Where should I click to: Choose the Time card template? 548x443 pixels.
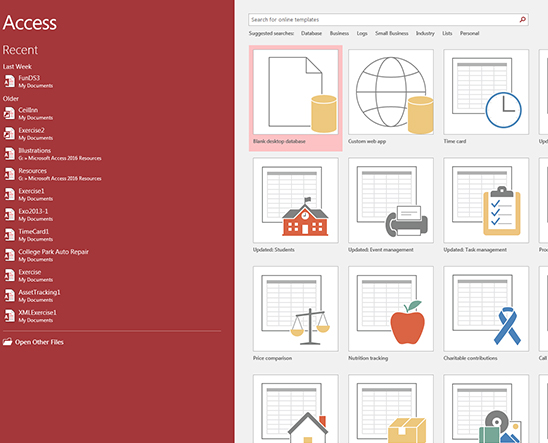(486, 92)
